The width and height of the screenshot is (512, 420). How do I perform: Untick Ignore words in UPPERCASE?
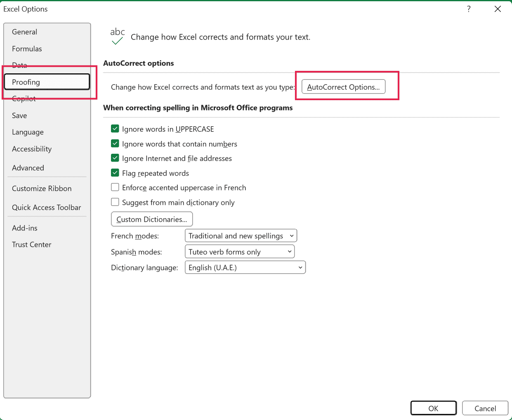click(115, 129)
